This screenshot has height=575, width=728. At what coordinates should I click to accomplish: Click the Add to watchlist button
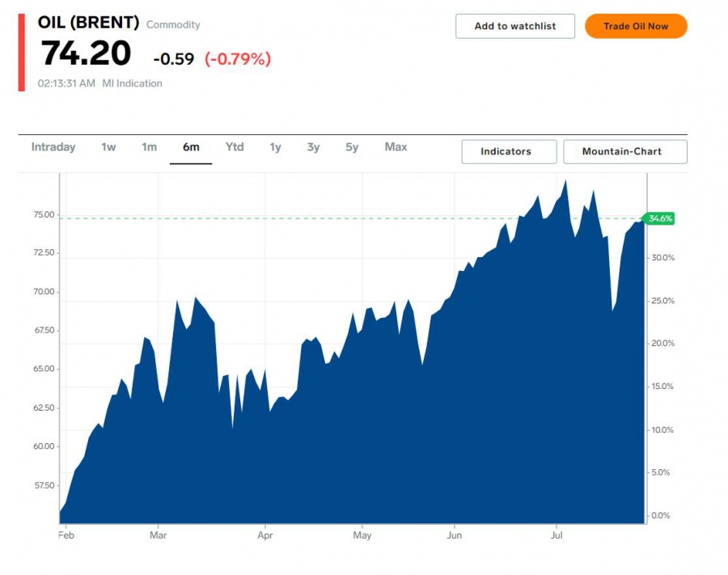514,26
